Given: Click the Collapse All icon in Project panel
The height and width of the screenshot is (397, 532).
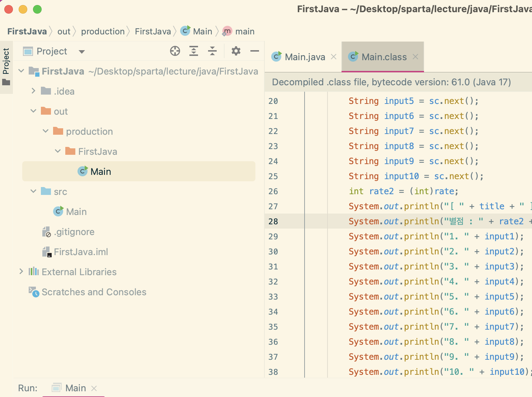Looking at the screenshot, I should pos(212,51).
